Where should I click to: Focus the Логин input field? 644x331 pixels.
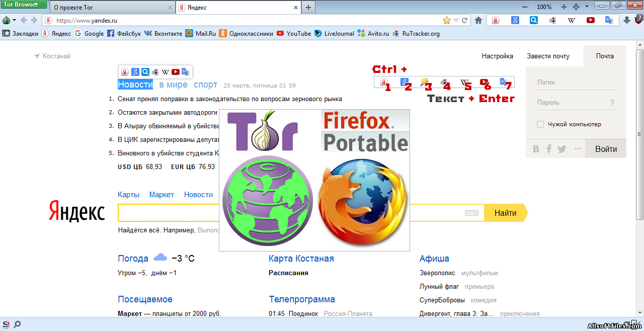(576, 82)
